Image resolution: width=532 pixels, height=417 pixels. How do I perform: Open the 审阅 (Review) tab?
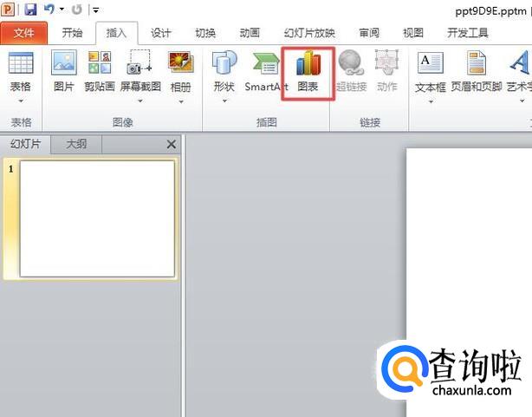[369, 33]
